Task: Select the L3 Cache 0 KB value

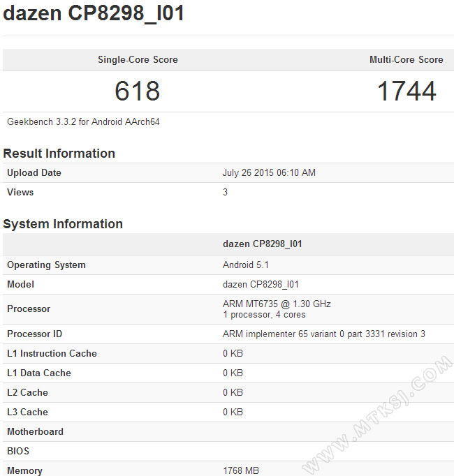Action: [233, 412]
